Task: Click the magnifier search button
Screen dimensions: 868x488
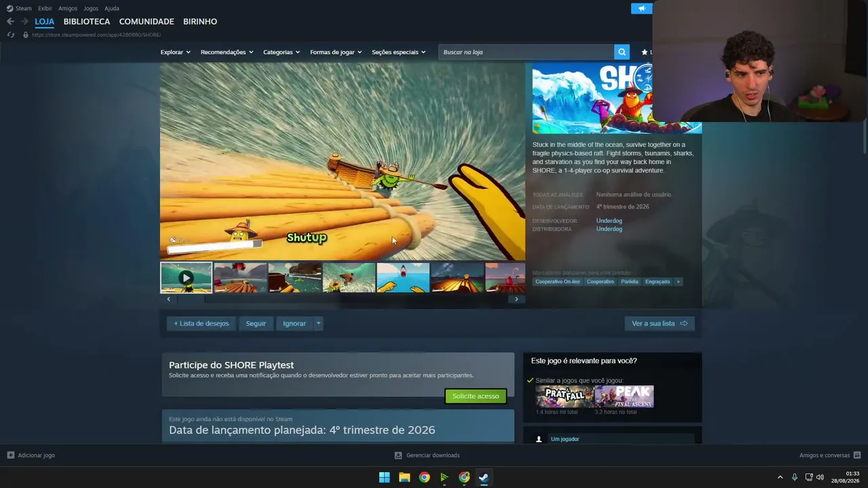Action: (622, 52)
